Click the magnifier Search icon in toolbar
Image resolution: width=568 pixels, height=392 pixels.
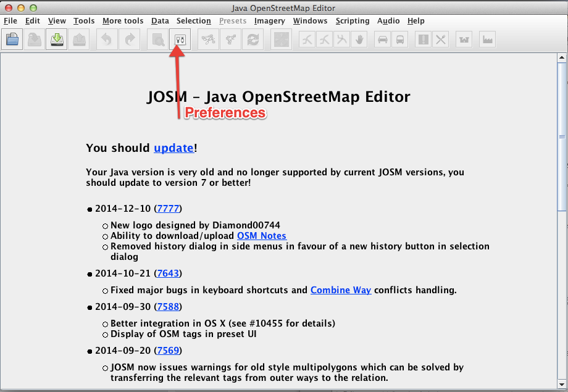(x=157, y=39)
